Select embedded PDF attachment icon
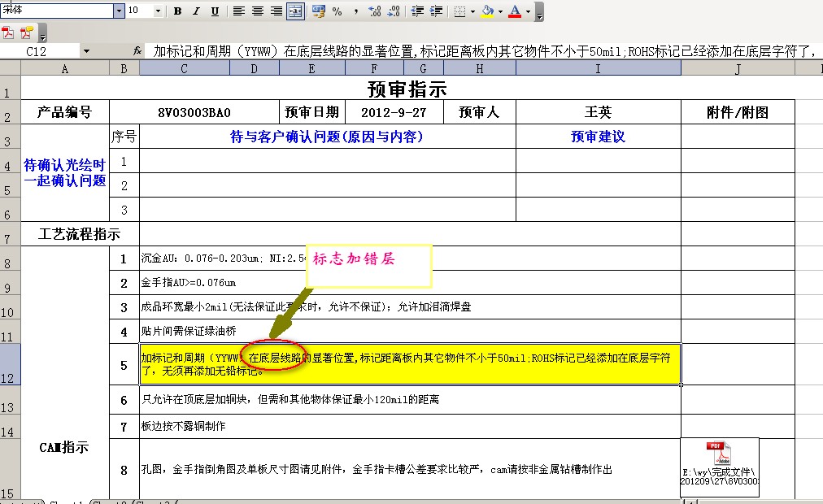The width and height of the screenshot is (823, 504). (x=720, y=467)
